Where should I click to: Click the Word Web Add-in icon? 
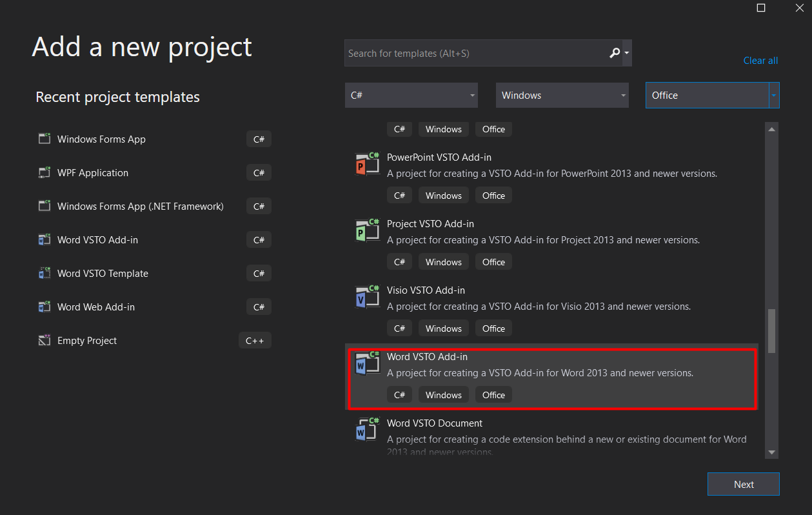click(45, 307)
